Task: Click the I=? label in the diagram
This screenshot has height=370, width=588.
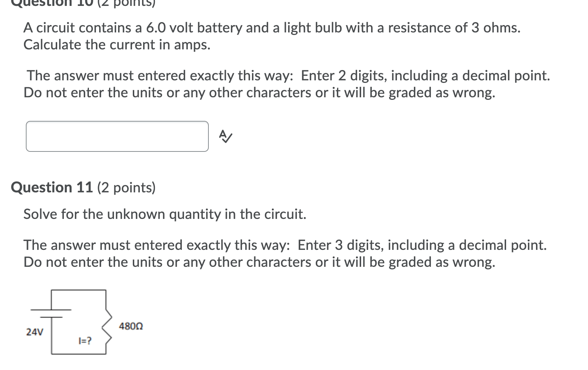Action: (x=84, y=340)
